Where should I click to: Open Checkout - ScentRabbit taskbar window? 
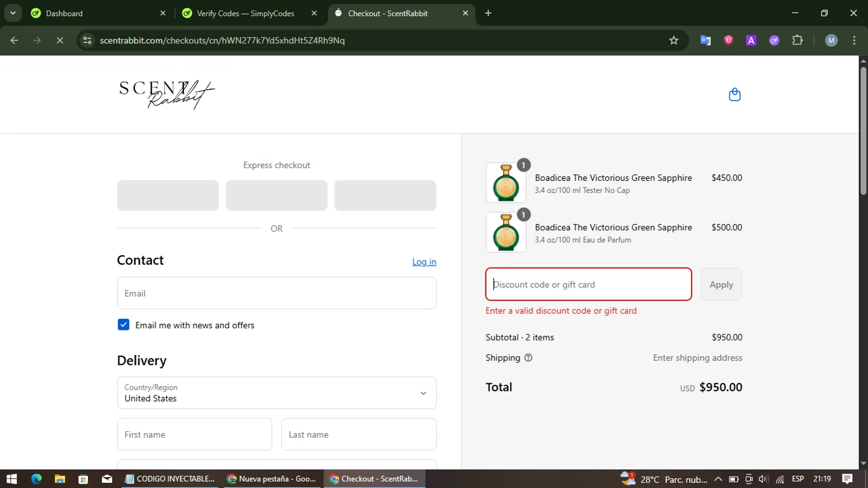pos(374,479)
